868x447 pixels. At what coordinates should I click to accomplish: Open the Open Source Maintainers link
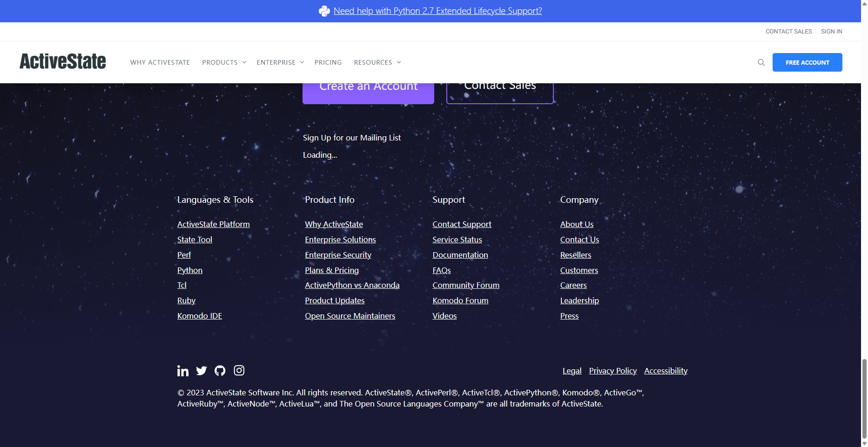click(x=350, y=316)
